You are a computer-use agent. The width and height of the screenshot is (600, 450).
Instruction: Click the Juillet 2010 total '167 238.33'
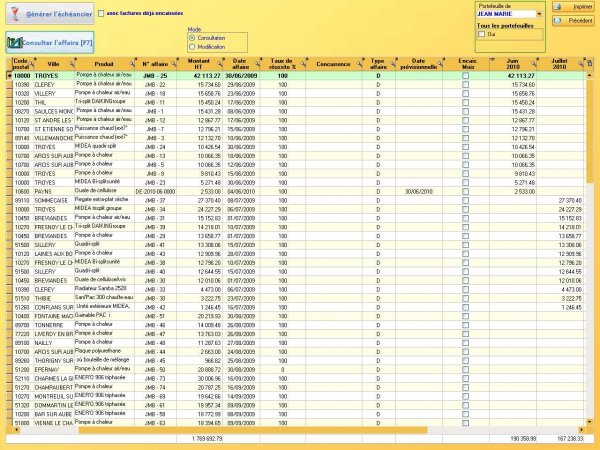[570, 439]
